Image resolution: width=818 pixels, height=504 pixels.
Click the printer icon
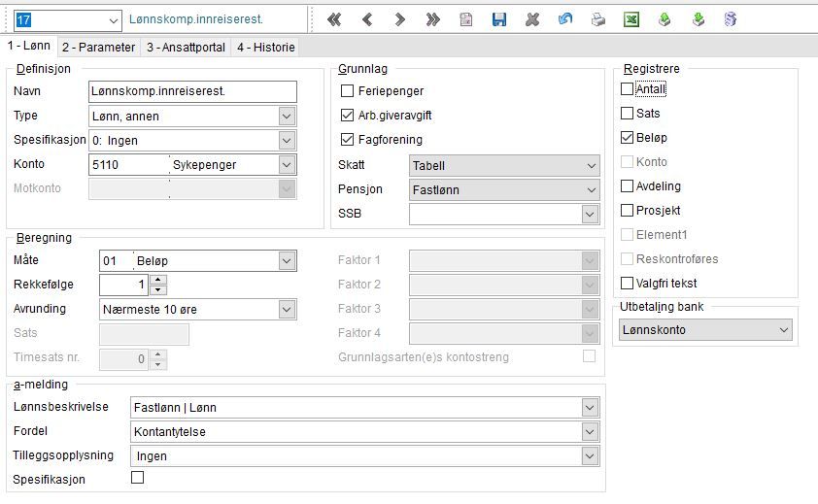coord(598,19)
